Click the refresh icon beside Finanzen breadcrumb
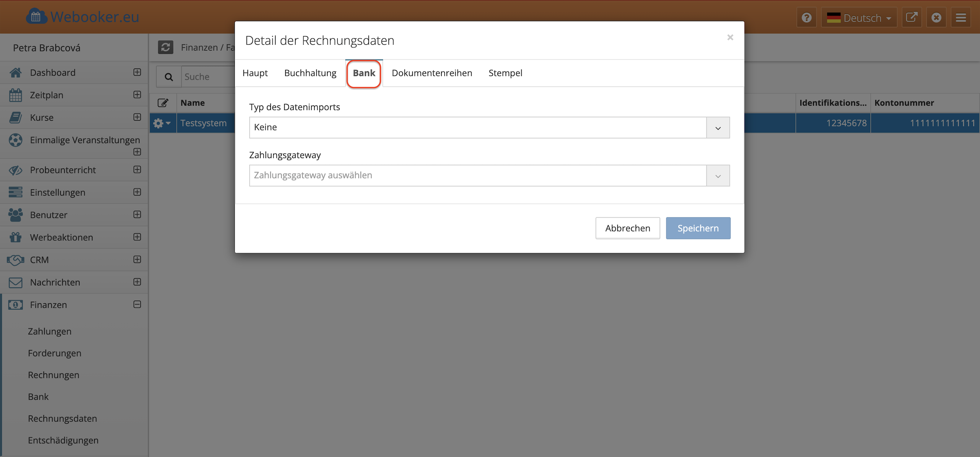Viewport: 980px width, 457px height. coord(165,47)
